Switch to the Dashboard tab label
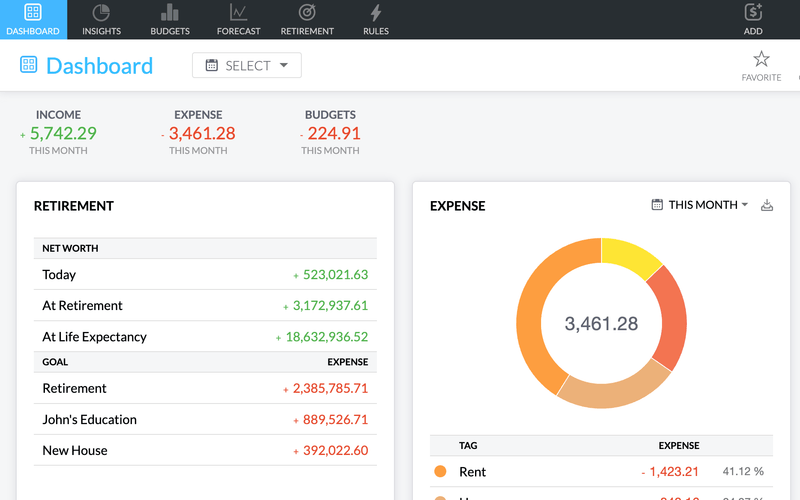800x500 pixels. click(33, 31)
